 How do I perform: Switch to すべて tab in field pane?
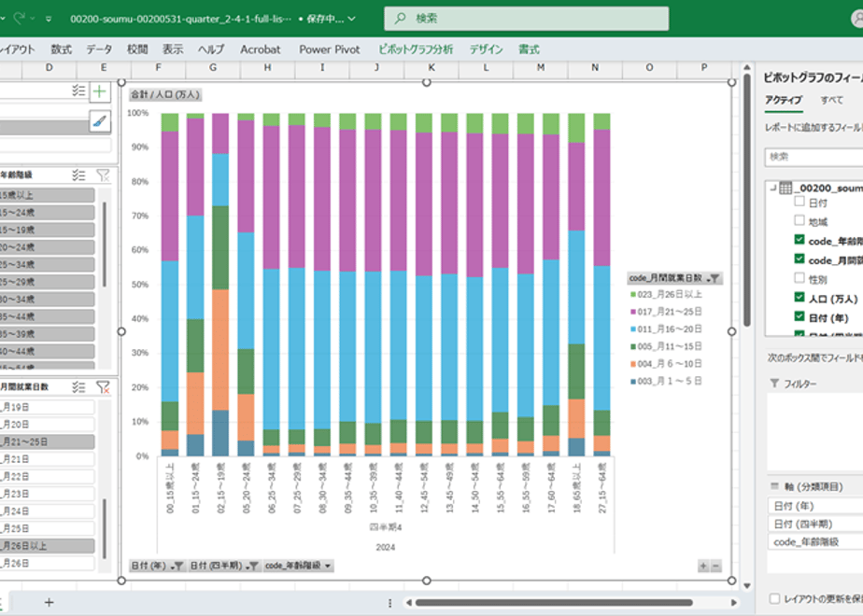pyautogui.click(x=831, y=100)
